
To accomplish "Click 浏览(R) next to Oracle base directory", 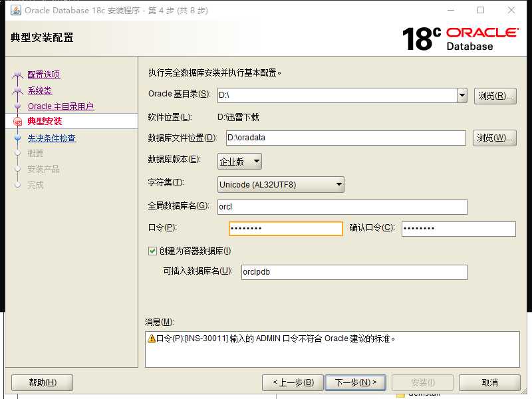I will (495, 96).
